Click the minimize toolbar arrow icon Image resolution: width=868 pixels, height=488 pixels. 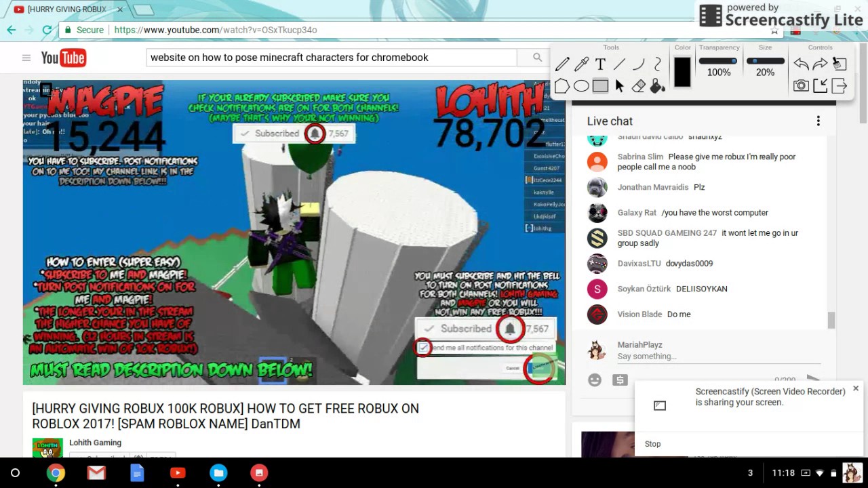click(x=820, y=86)
